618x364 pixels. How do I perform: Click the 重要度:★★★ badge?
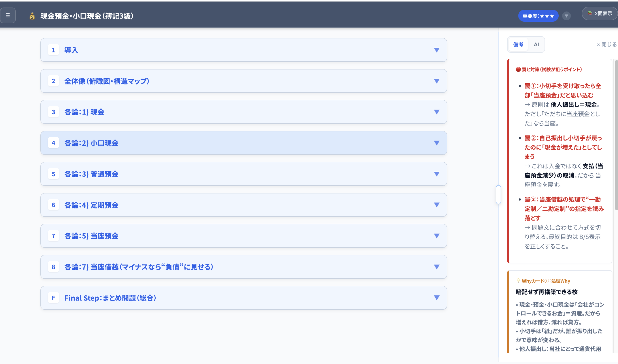point(538,16)
